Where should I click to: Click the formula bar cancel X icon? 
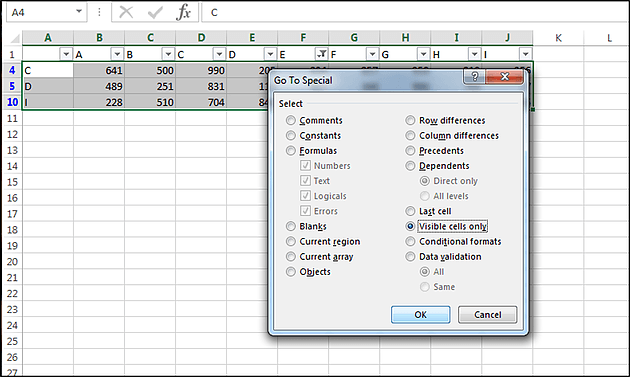point(126,12)
